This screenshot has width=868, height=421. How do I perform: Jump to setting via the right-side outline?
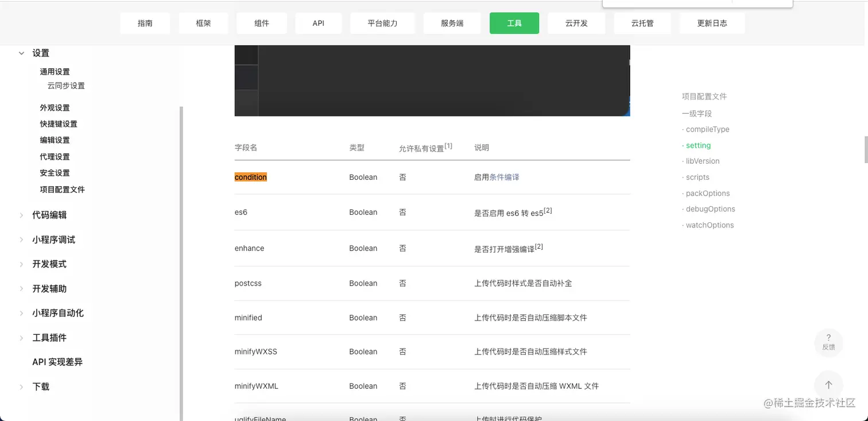point(698,145)
